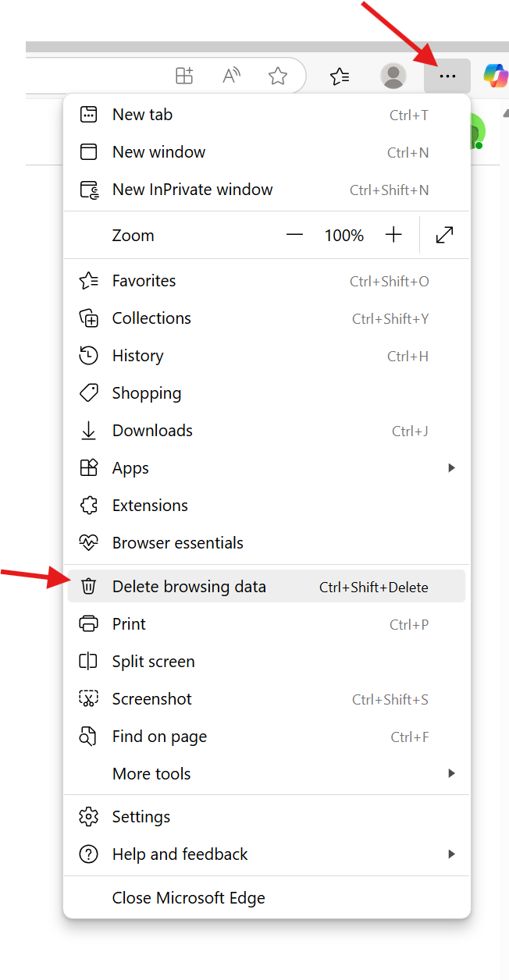This screenshot has width=509, height=980.
Task: Click the Delete browsing data trash icon
Action: click(88, 586)
